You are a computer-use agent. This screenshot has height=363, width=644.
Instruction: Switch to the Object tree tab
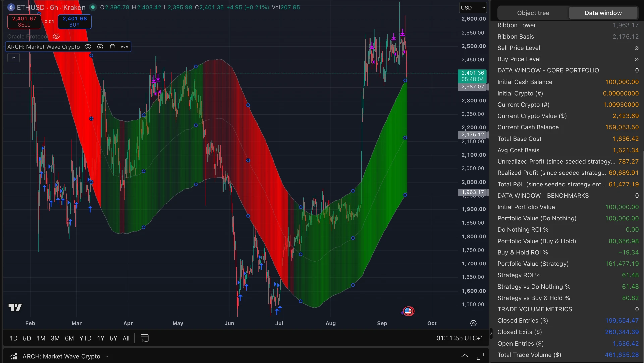[x=533, y=13]
